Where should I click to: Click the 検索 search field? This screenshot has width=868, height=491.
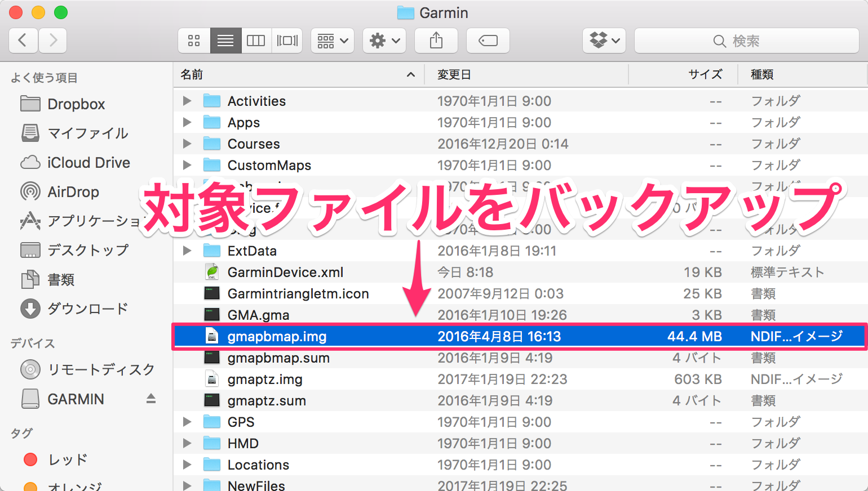pyautogui.click(x=746, y=41)
